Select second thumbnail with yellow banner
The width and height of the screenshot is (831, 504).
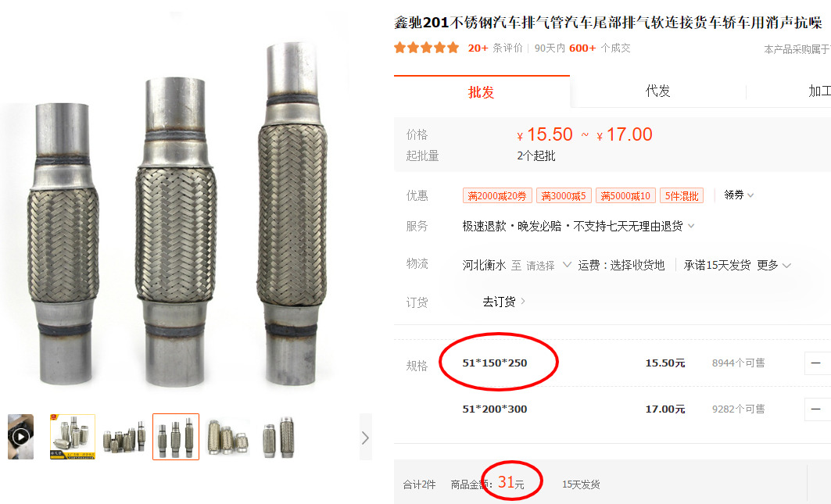(73, 437)
